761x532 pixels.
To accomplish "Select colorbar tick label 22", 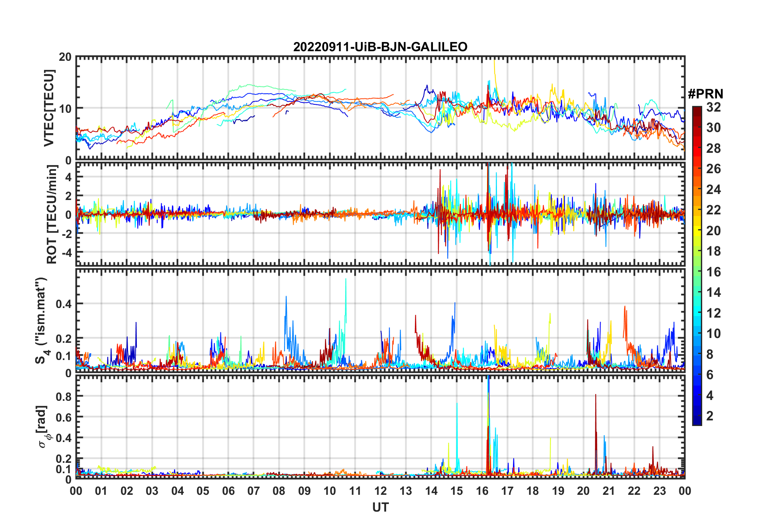I will [713, 210].
